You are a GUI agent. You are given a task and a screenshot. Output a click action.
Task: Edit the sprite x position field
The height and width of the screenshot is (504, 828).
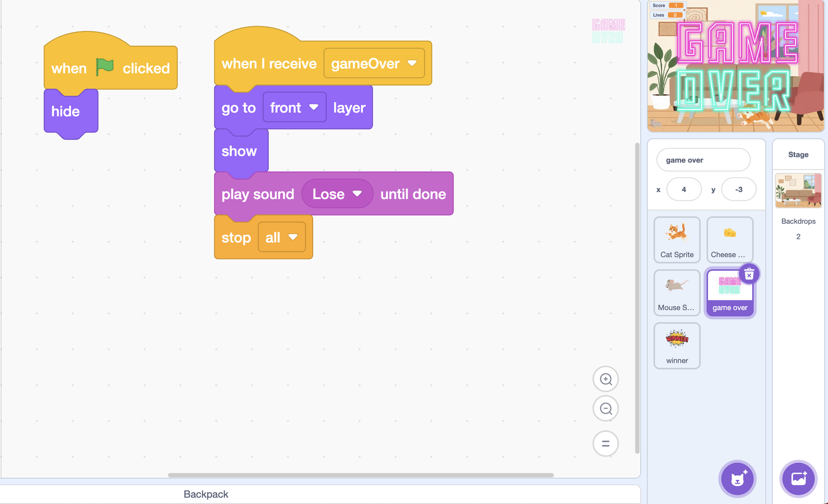(683, 190)
